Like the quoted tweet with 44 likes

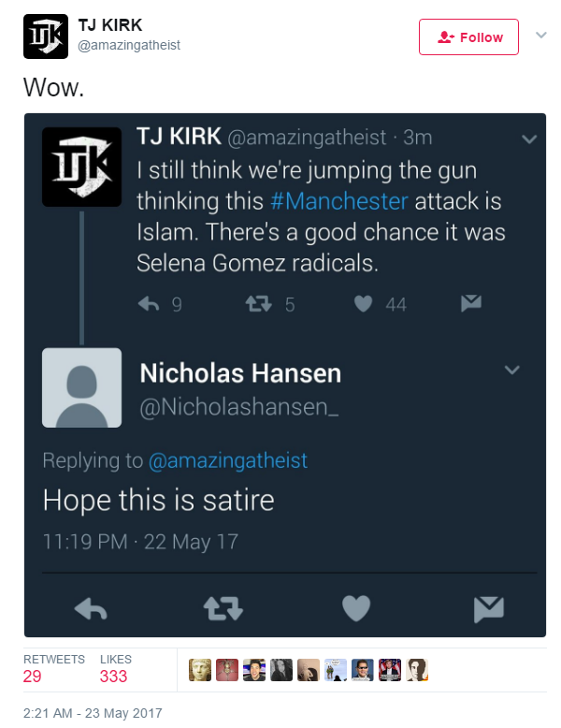(x=365, y=304)
